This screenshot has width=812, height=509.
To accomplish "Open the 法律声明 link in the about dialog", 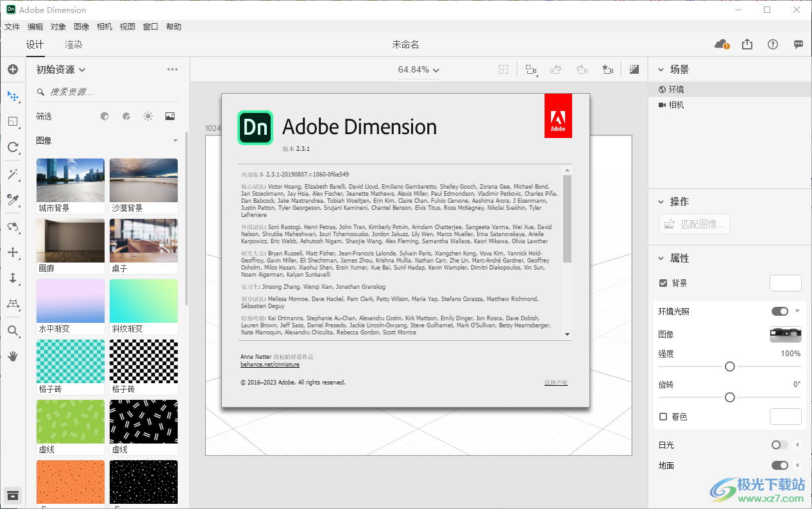I will (555, 383).
